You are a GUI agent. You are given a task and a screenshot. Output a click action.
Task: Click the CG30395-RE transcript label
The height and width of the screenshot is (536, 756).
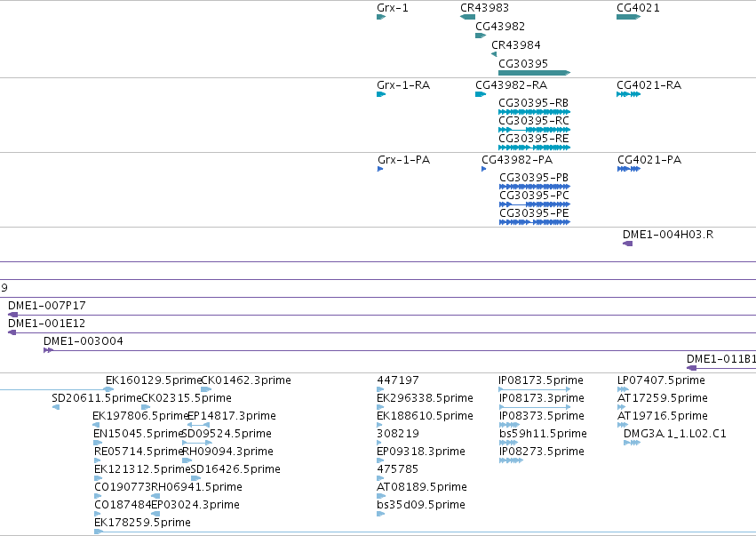coord(533,139)
